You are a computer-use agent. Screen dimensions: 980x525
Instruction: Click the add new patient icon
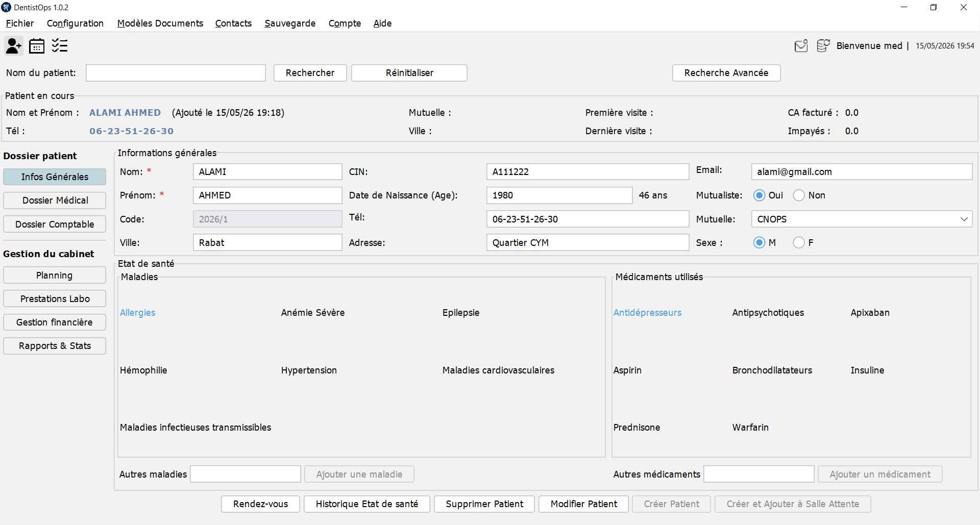[14, 46]
